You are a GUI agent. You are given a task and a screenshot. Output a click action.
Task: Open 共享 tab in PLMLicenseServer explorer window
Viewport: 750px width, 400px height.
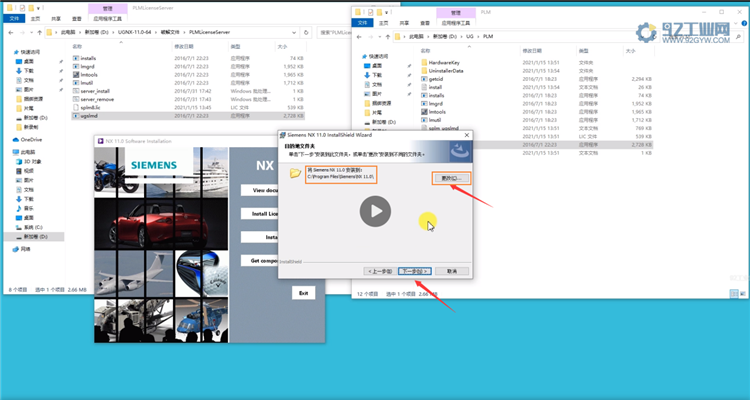56,19
